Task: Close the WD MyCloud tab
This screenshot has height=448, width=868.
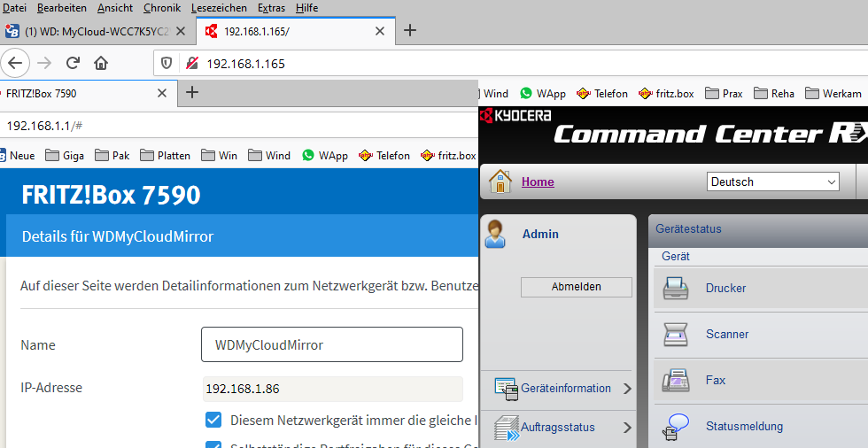Action: (x=181, y=32)
